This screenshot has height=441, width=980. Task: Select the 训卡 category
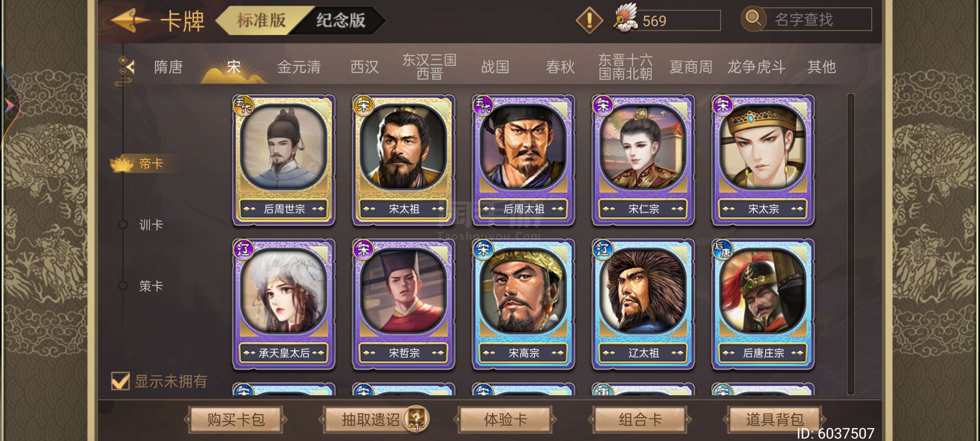(151, 225)
